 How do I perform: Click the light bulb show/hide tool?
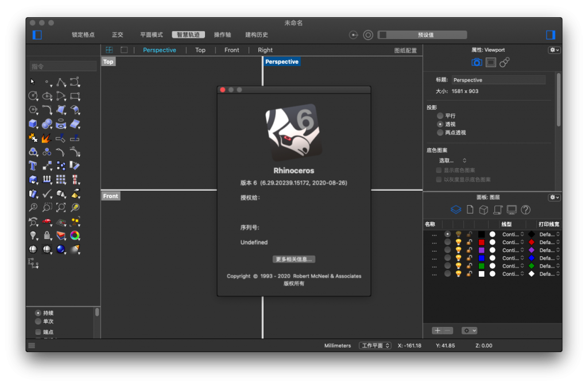33,235
